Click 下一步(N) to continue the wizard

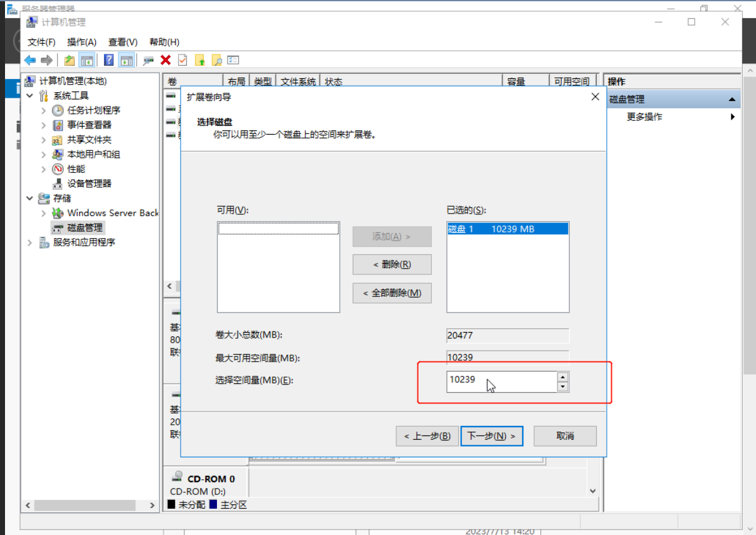point(491,436)
